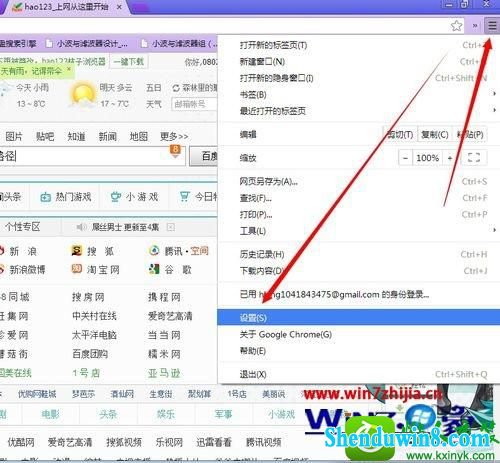Click the '复制(C)' edit button
500x463 pixels.
click(x=434, y=135)
